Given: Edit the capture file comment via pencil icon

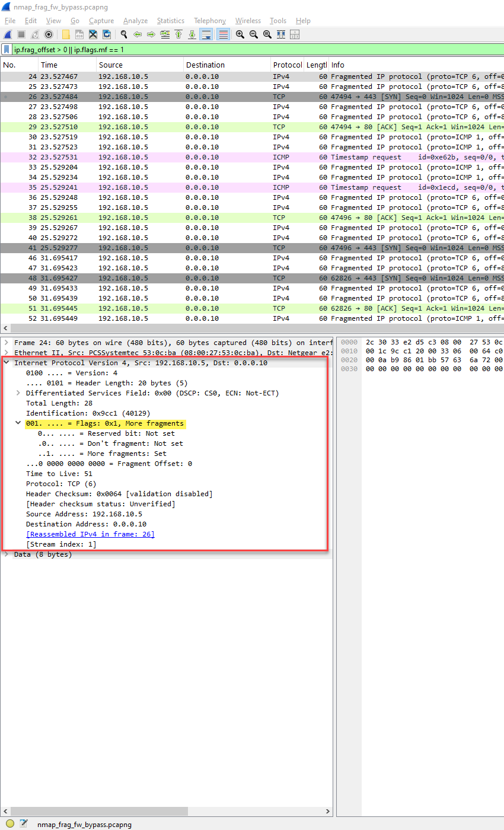Looking at the screenshot, I should point(23,823).
